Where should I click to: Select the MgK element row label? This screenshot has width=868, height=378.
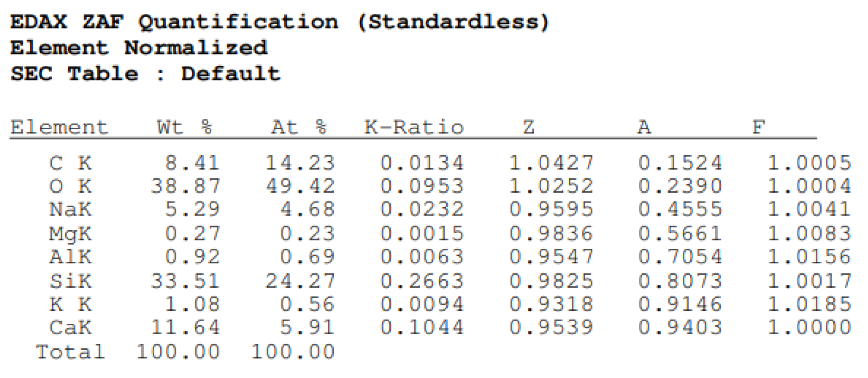[x=70, y=233]
